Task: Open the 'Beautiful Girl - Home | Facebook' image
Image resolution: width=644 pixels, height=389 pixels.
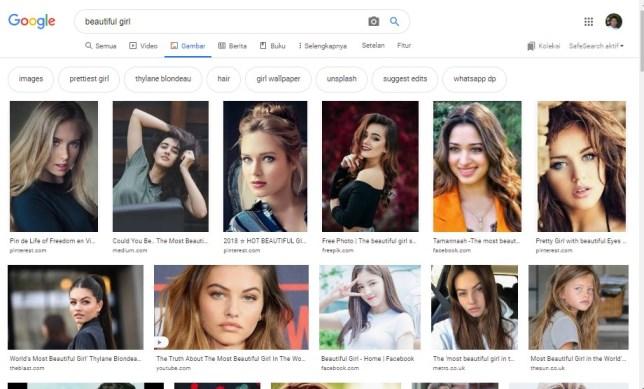Action: (x=370, y=307)
